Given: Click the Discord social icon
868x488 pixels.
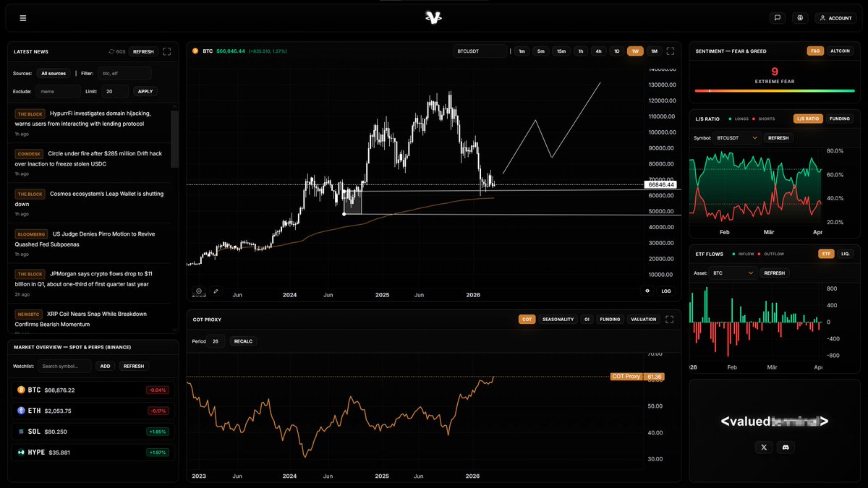Looking at the screenshot, I should (x=786, y=448).
